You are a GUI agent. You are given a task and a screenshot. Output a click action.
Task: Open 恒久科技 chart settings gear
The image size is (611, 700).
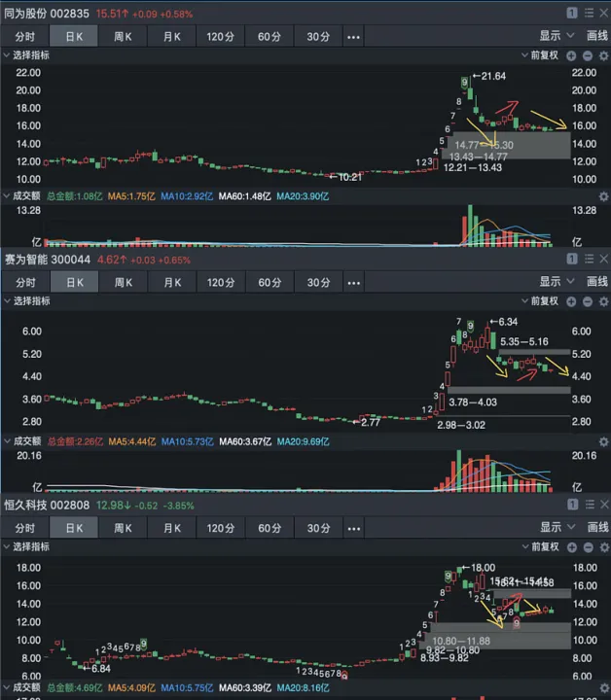(x=604, y=547)
